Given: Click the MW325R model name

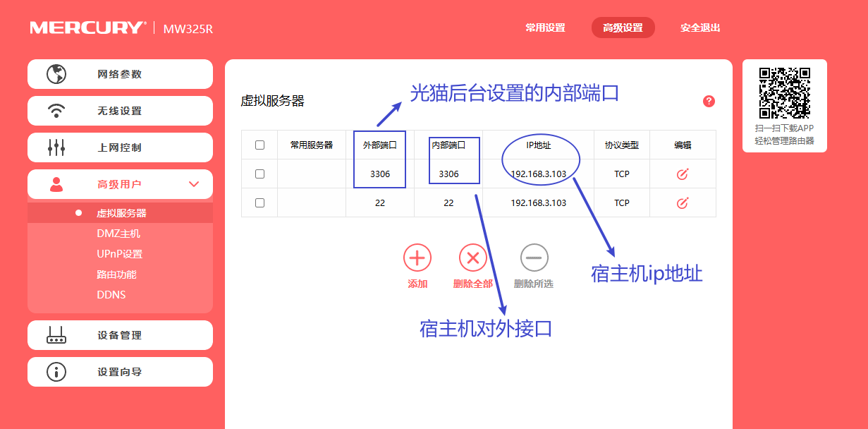Looking at the screenshot, I should (188, 29).
